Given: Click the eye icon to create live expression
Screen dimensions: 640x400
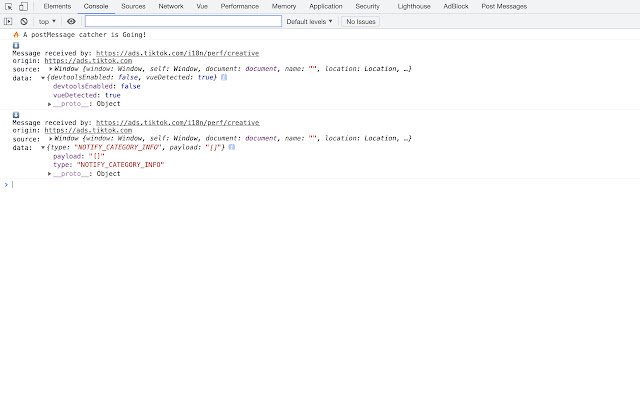Looking at the screenshot, I should pos(71,21).
